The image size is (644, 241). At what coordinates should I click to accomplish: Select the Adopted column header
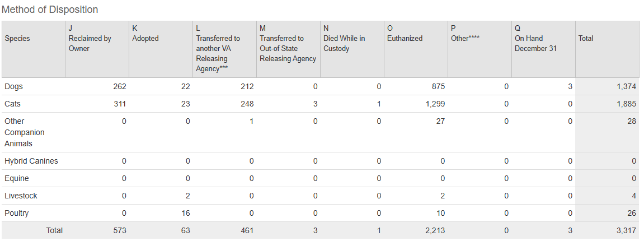tap(145, 39)
